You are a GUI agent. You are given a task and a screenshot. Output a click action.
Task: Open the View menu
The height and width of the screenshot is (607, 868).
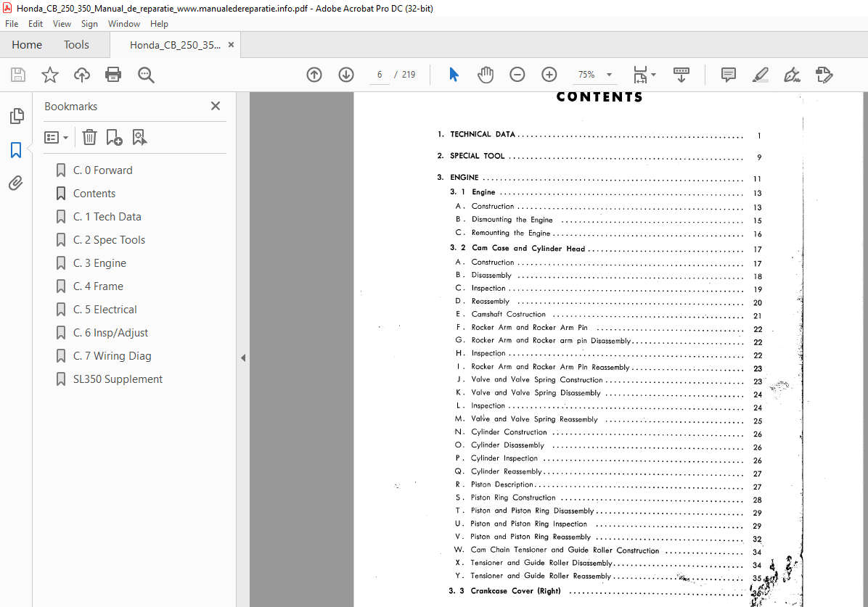pyautogui.click(x=62, y=24)
